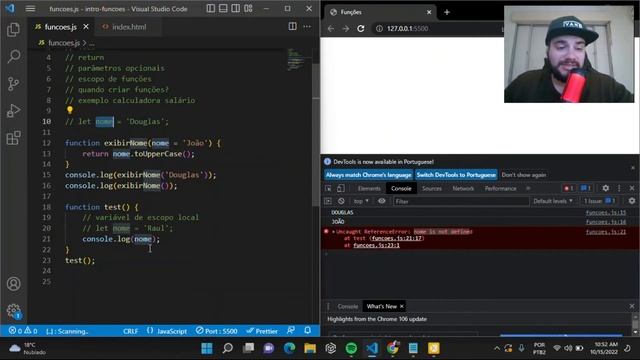
Task: Open Spotify from taskbar
Action: (x=351, y=348)
